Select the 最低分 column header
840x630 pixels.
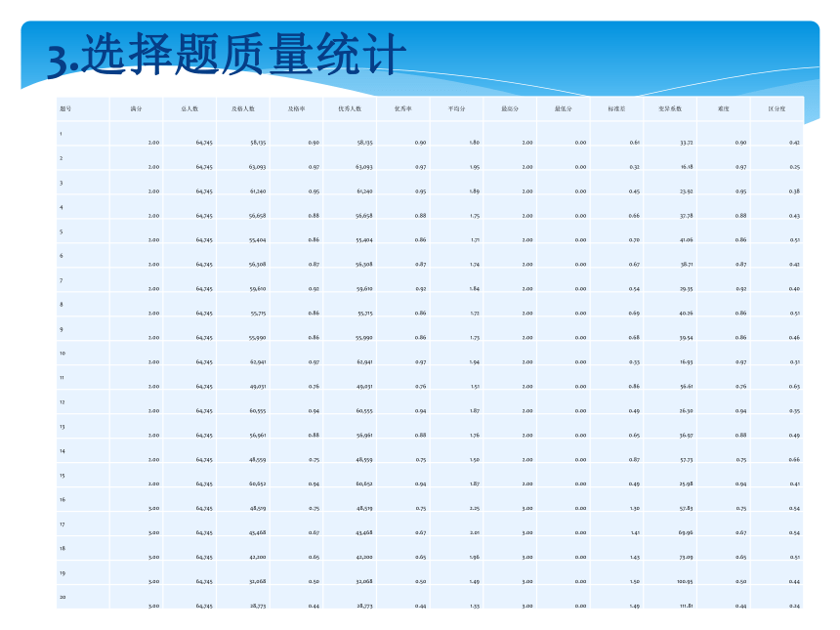[563, 108]
